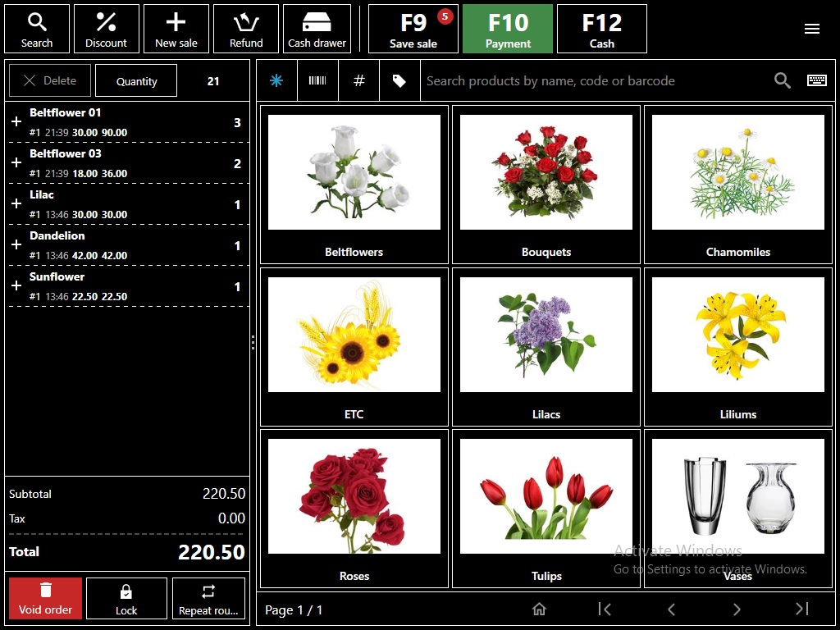Image resolution: width=840 pixels, height=630 pixels.
Task: Start a New sale
Action: point(176,29)
